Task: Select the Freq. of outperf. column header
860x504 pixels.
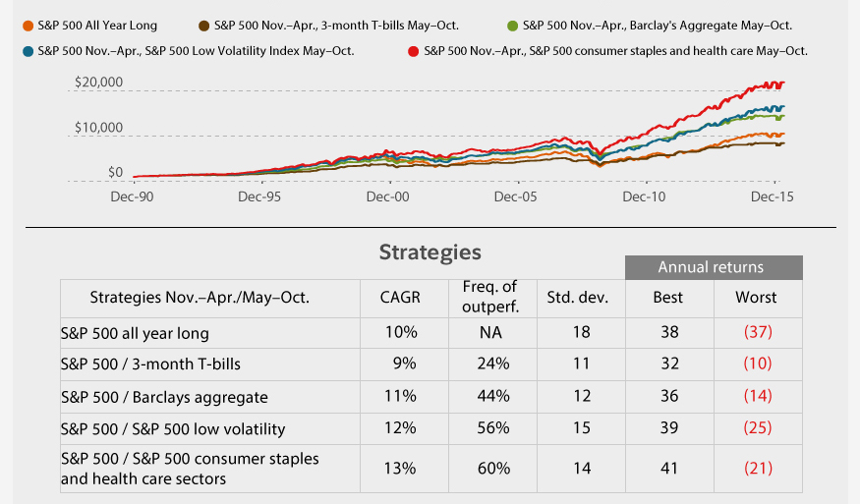Action: pos(490,297)
